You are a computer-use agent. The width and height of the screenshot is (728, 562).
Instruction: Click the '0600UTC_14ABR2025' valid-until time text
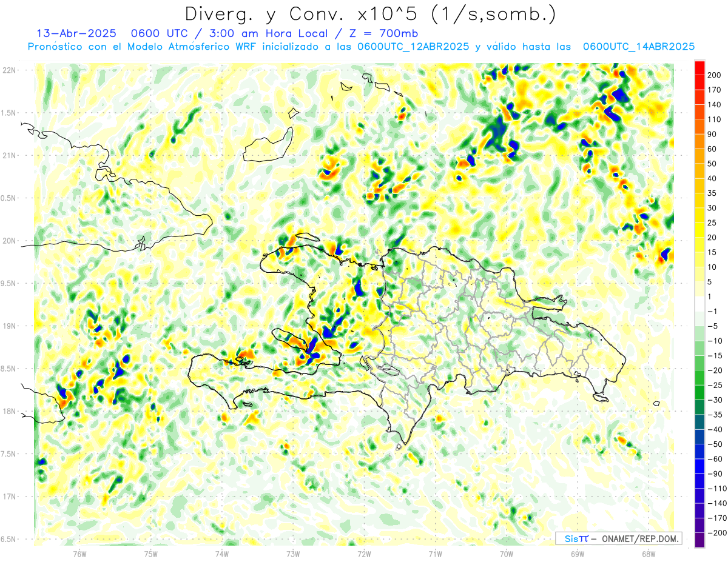[x=638, y=47]
